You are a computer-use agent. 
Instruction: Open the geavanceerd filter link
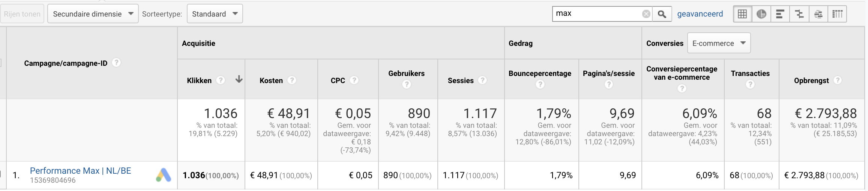[x=700, y=14]
